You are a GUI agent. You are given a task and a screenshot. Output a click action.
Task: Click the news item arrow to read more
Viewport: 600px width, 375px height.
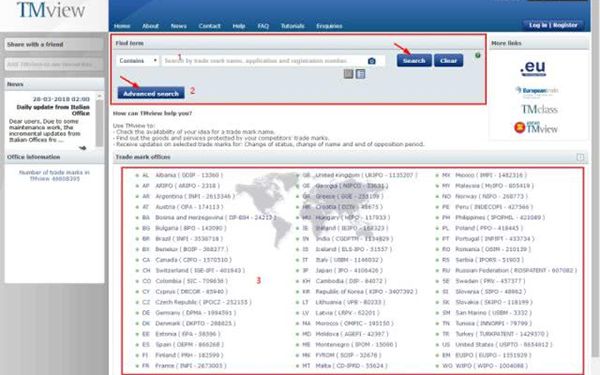82,148
